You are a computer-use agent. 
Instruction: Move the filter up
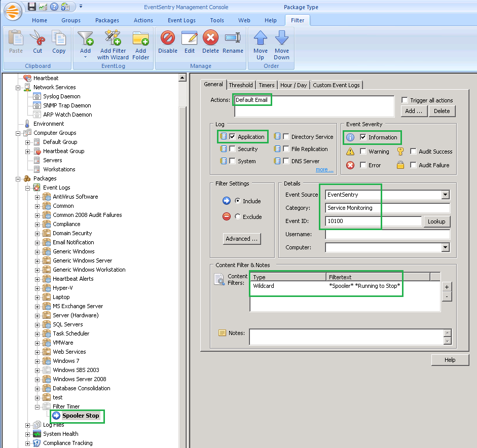tap(261, 45)
